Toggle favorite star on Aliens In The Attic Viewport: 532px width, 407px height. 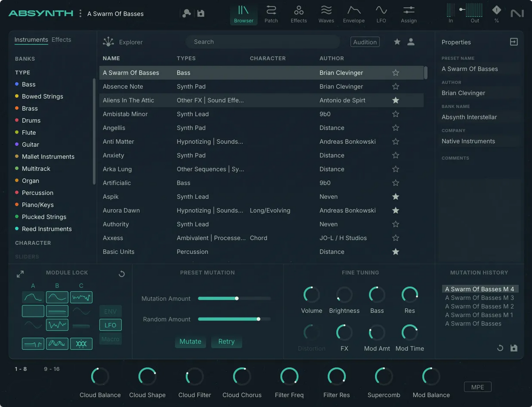tap(395, 100)
